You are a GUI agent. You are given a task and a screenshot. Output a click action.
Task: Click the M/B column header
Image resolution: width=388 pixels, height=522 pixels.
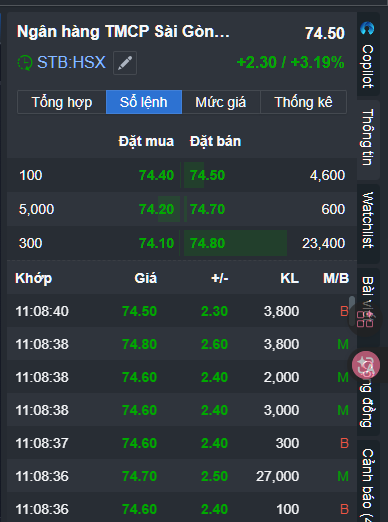pos(336,278)
